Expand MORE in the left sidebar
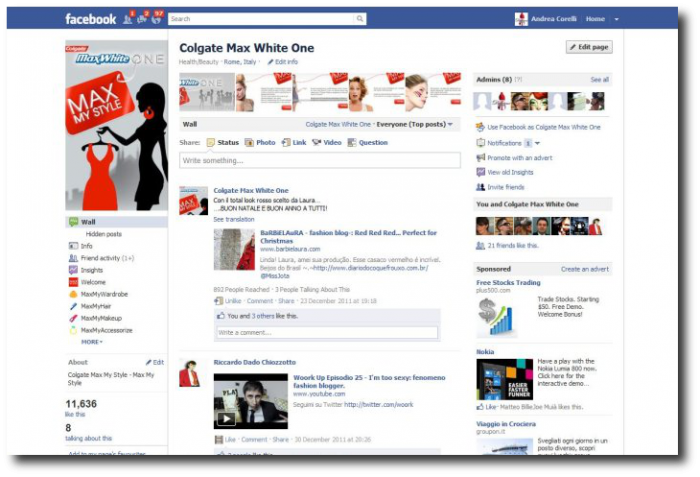 click(92, 342)
